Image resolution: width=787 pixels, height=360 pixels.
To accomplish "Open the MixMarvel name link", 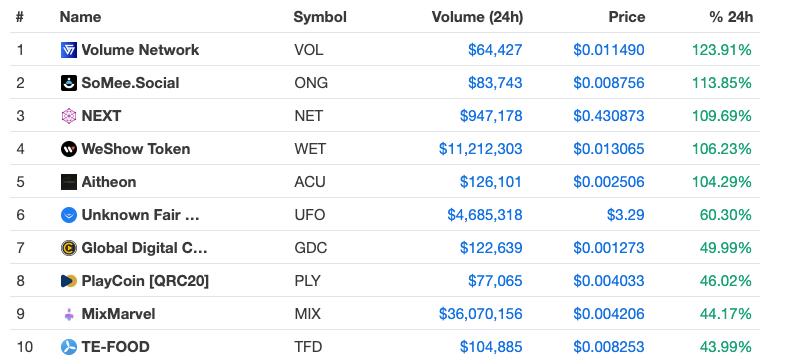I will 118,314.
